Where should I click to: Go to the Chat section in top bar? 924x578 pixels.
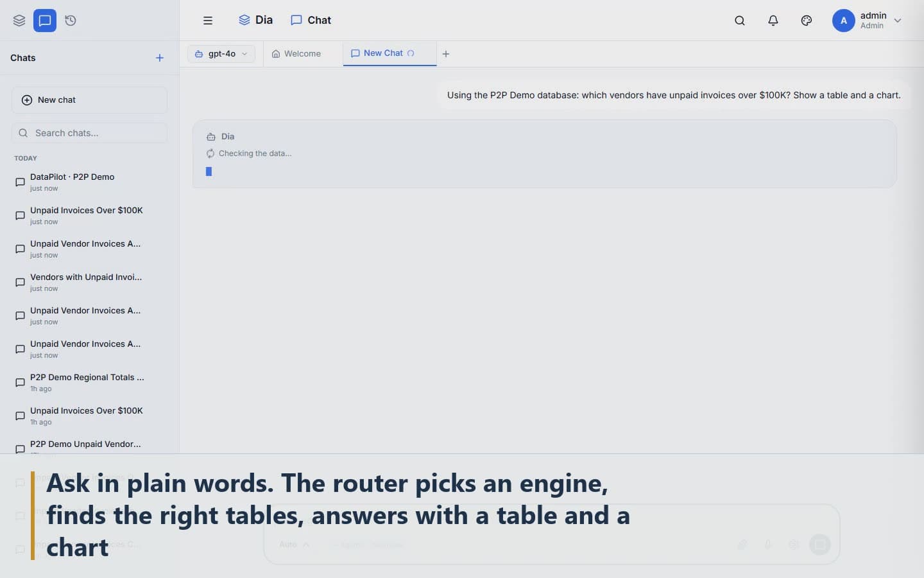(x=311, y=21)
